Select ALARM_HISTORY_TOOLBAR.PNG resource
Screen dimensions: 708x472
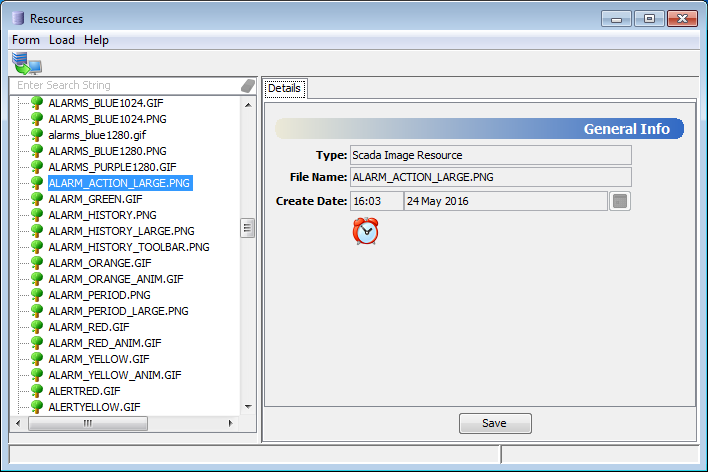click(x=129, y=247)
